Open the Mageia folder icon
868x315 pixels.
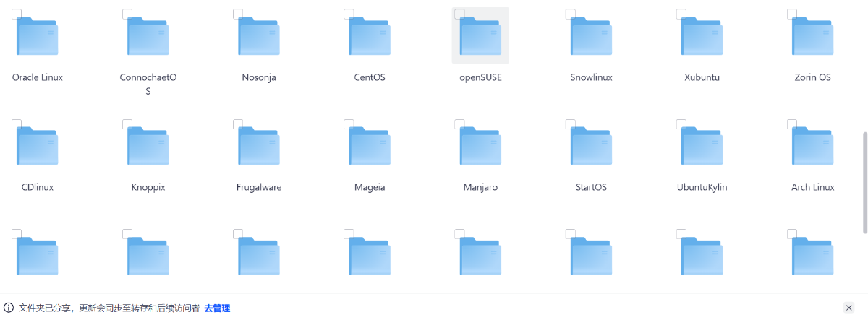pyautogui.click(x=370, y=146)
